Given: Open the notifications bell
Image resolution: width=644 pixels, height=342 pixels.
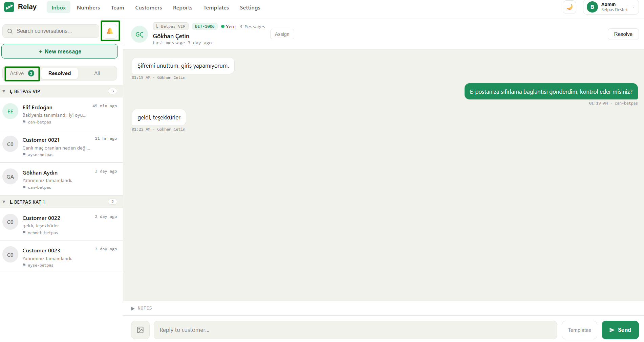Looking at the screenshot, I should [110, 31].
